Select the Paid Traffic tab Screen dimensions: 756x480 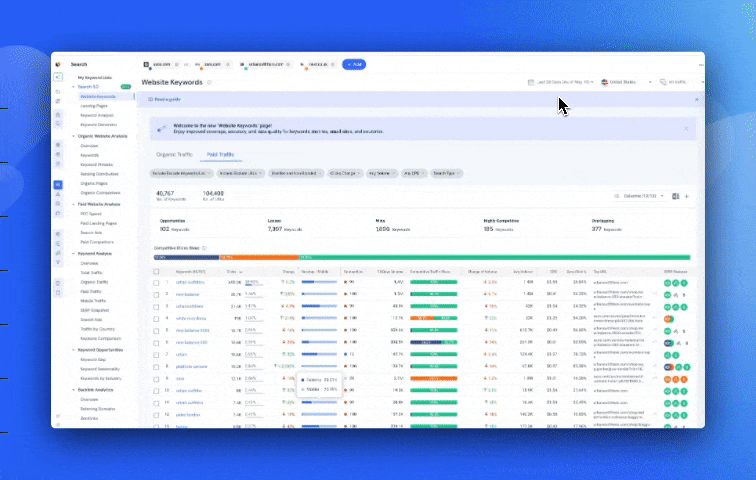pos(219,155)
